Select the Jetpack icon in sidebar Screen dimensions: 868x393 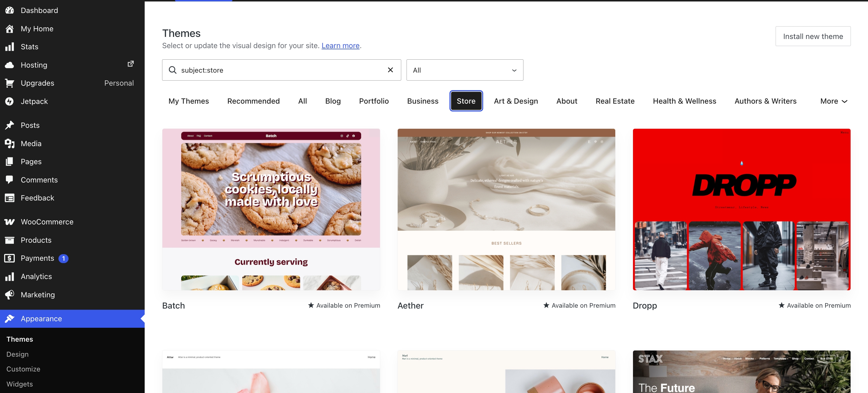click(10, 101)
